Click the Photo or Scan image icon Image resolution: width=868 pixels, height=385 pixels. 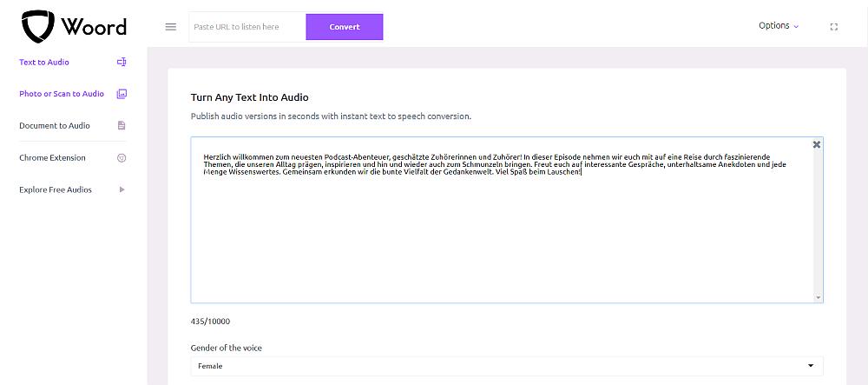coord(122,94)
